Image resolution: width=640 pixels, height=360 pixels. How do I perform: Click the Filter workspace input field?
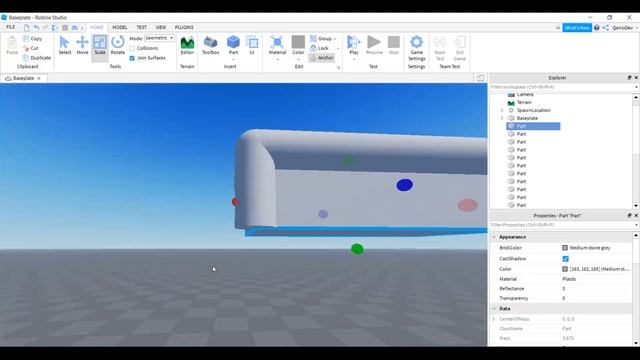click(561, 87)
